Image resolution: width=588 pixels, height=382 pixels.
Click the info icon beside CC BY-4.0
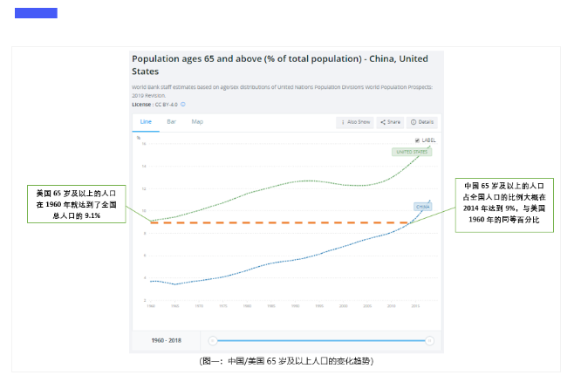coord(184,104)
